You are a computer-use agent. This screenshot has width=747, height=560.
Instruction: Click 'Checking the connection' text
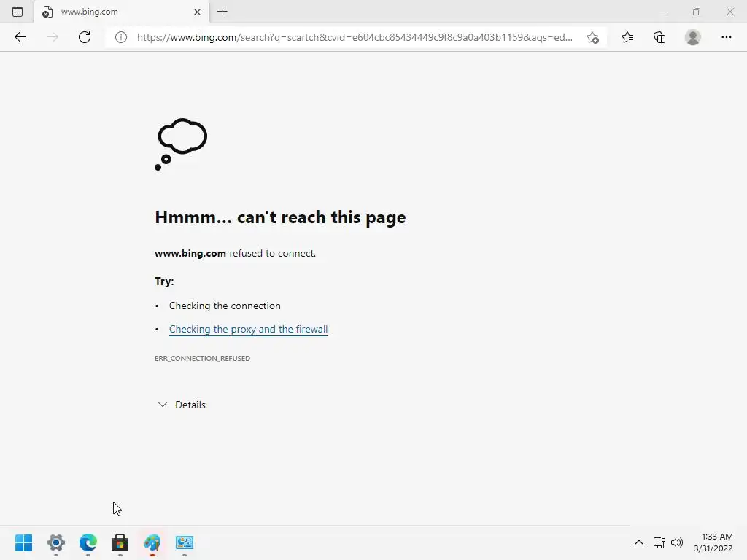pyautogui.click(x=225, y=306)
